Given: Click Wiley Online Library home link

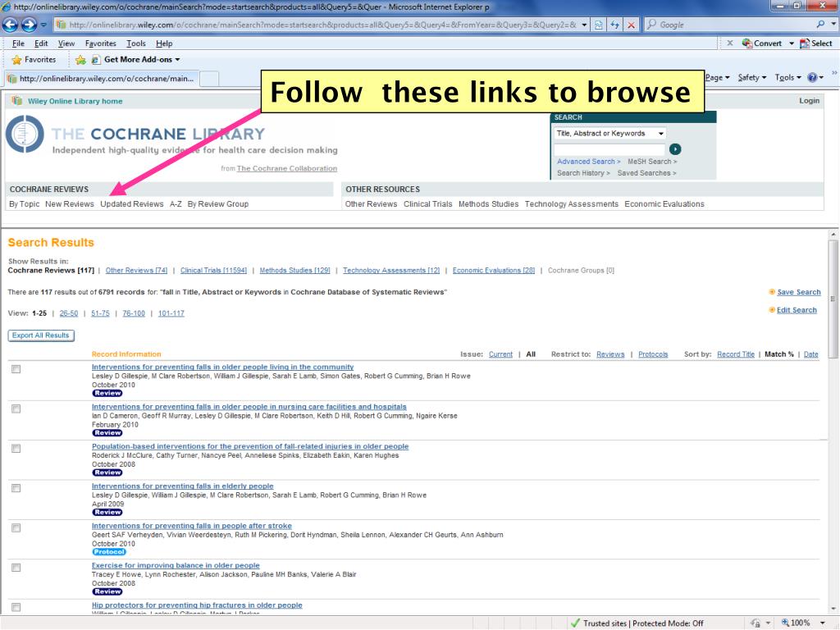Looking at the screenshot, I should pos(75,101).
